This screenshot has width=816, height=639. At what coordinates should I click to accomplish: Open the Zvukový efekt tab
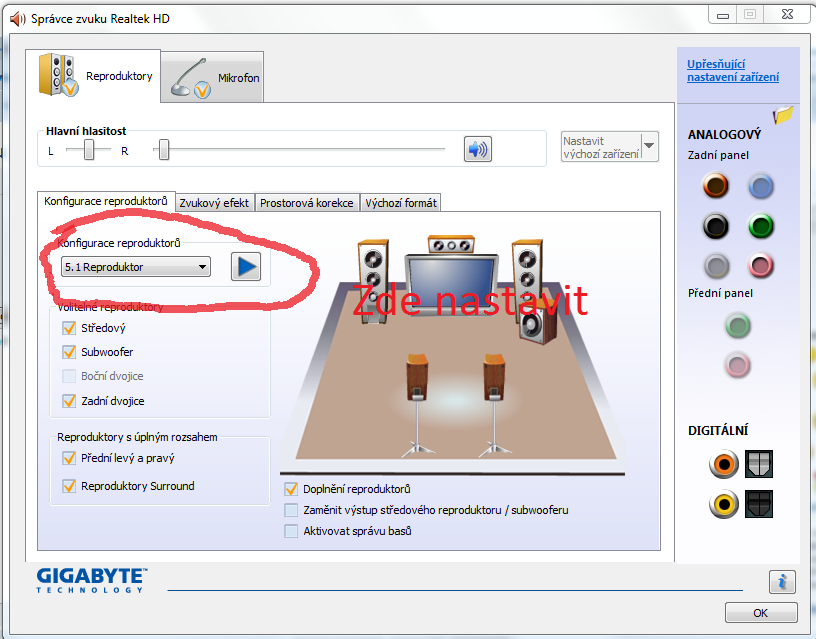click(214, 203)
